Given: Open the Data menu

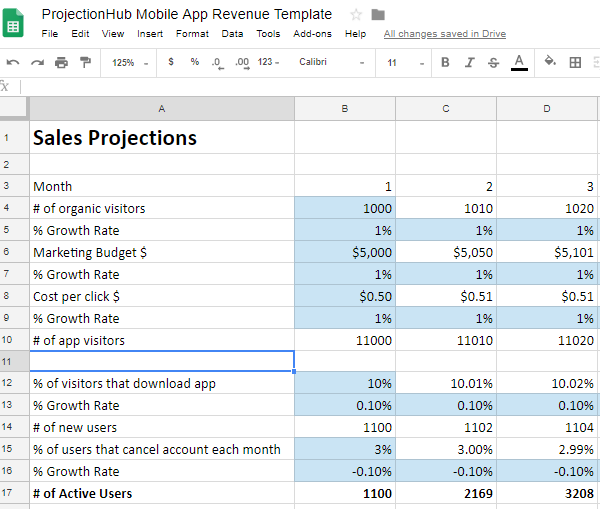Looking at the screenshot, I should [232, 34].
